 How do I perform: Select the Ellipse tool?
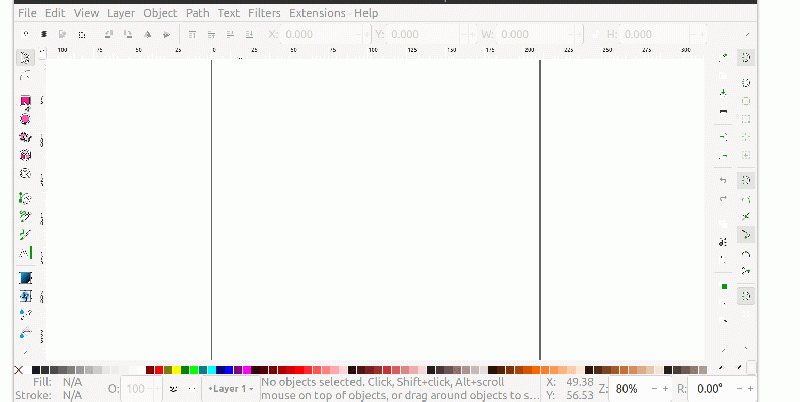(25, 119)
